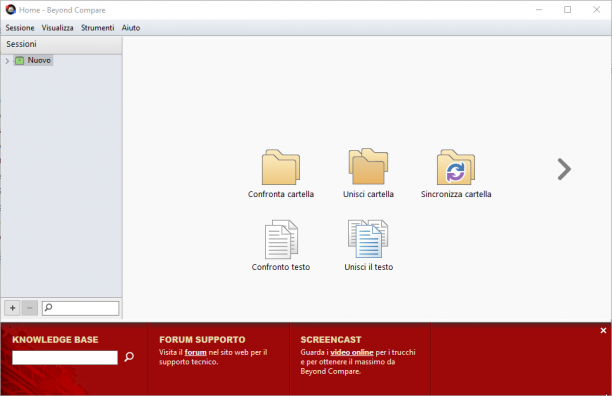Minimize the Beyond Compare window
This screenshot has height=396, width=612.
pos(539,10)
